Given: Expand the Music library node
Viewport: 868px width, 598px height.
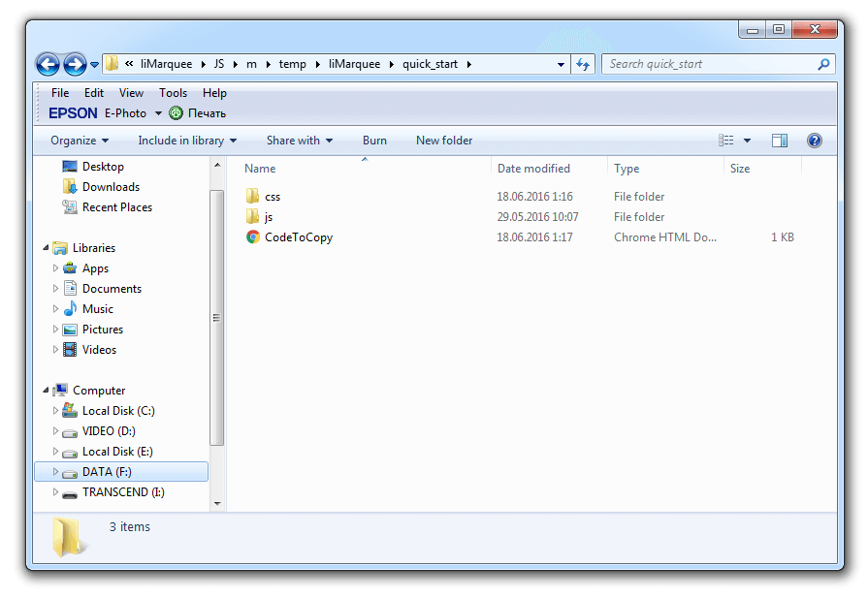Looking at the screenshot, I should point(55,309).
